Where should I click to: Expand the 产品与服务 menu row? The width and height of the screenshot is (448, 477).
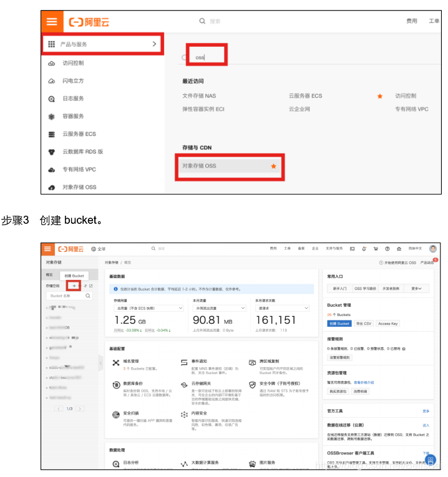click(102, 44)
